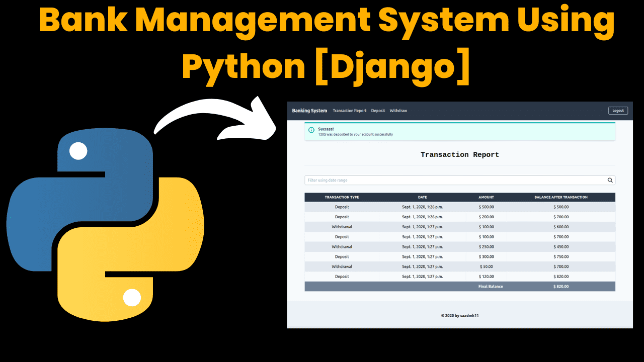Click the date in the $ 200.00 row
Viewport: 644px width, 362px height.
pos(422,217)
